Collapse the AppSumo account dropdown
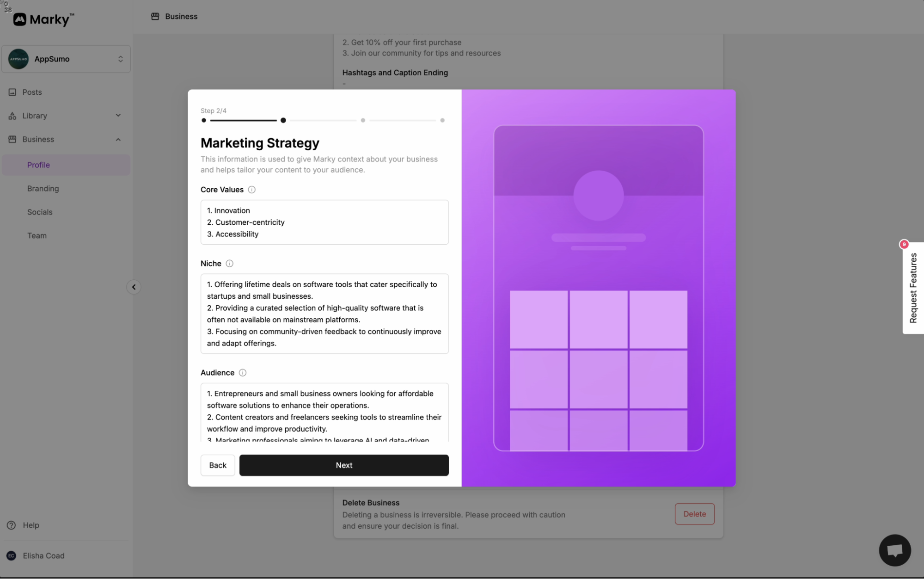This screenshot has width=924, height=579. (x=121, y=59)
